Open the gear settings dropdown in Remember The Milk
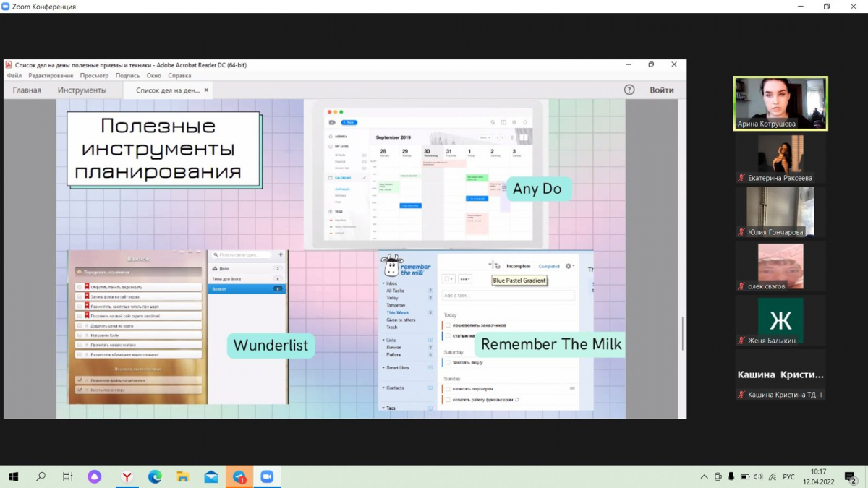Viewport: 868px width, 488px height. click(570, 266)
